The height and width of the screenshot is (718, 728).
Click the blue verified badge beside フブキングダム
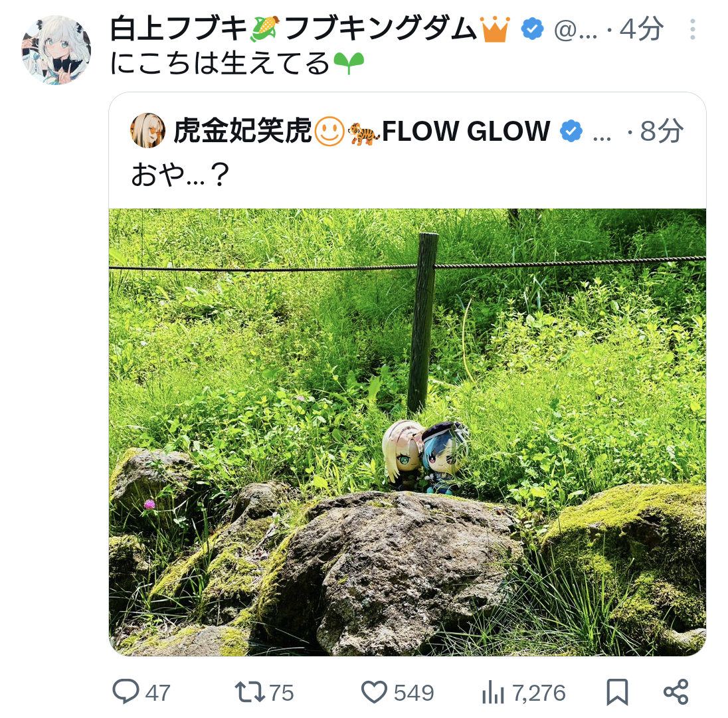pos(532,29)
